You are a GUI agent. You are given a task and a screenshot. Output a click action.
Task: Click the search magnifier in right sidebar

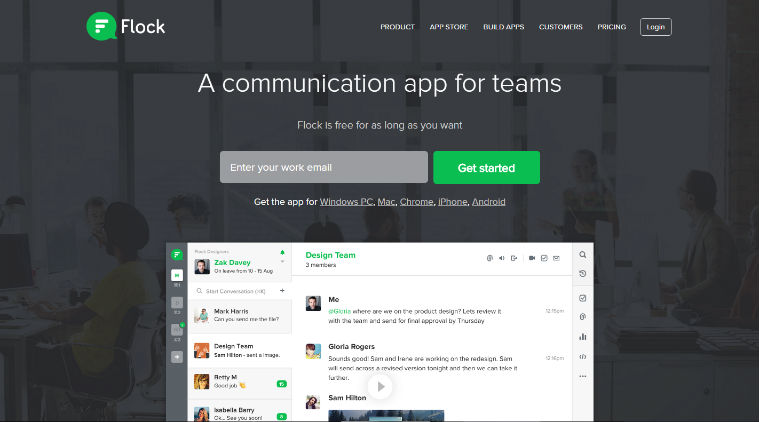(x=583, y=255)
